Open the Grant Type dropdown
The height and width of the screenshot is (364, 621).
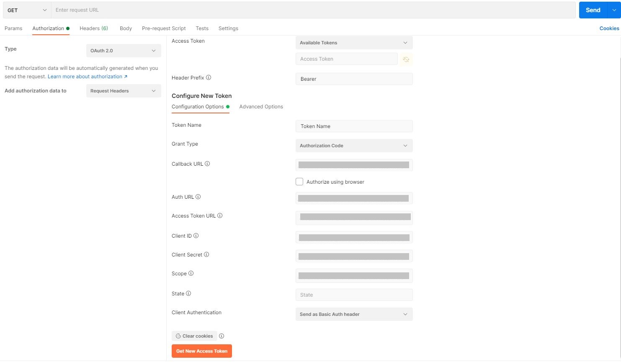354,146
